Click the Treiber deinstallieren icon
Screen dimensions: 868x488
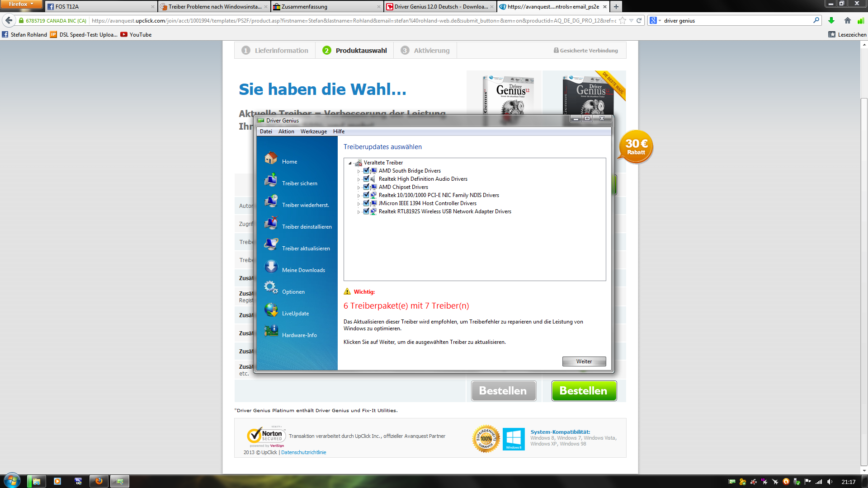pos(271,223)
